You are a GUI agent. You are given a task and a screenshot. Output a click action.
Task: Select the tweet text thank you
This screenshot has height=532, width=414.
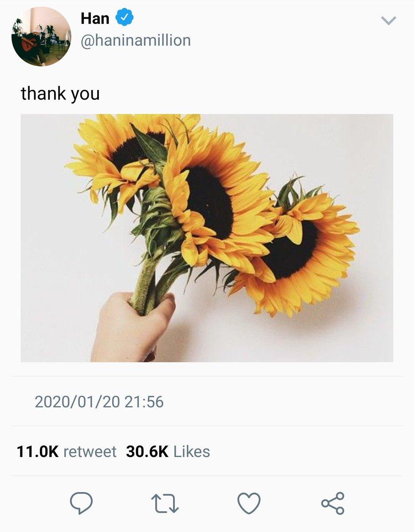click(x=60, y=94)
